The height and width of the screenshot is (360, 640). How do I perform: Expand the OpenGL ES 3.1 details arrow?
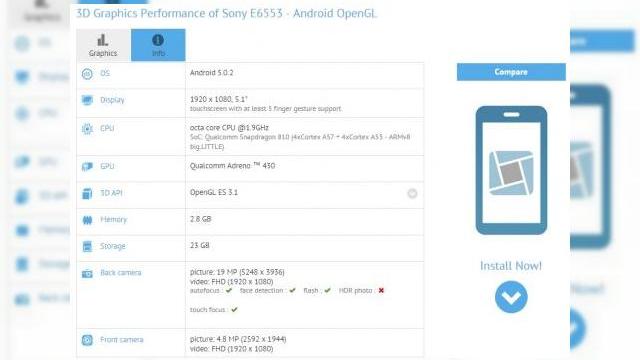(412, 193)
